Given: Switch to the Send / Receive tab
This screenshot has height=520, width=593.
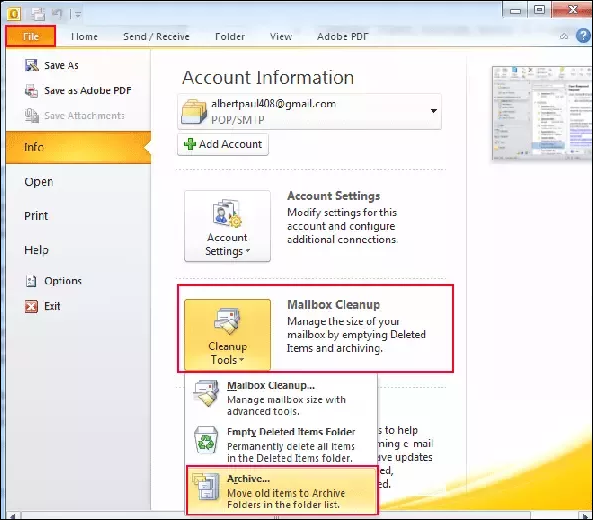Looking at the screenshot, I should click(156, 37).
